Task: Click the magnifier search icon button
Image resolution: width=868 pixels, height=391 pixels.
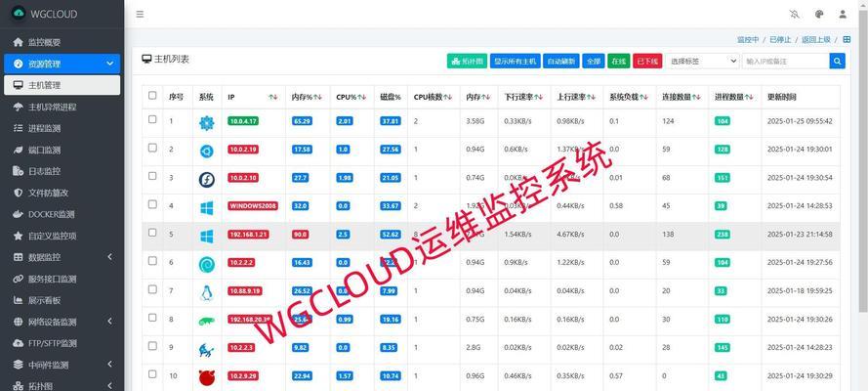Action: tap(837, 61)
